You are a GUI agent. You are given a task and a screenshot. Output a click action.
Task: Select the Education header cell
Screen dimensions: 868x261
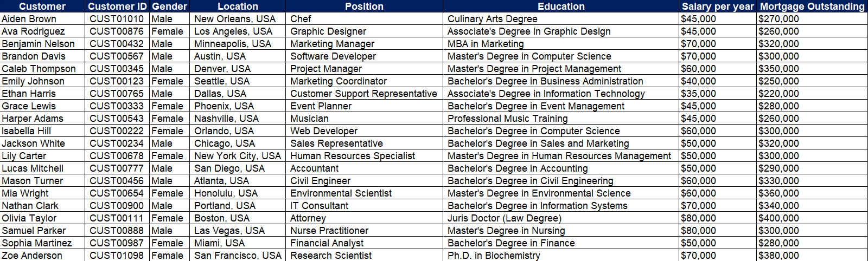point(561,6)
